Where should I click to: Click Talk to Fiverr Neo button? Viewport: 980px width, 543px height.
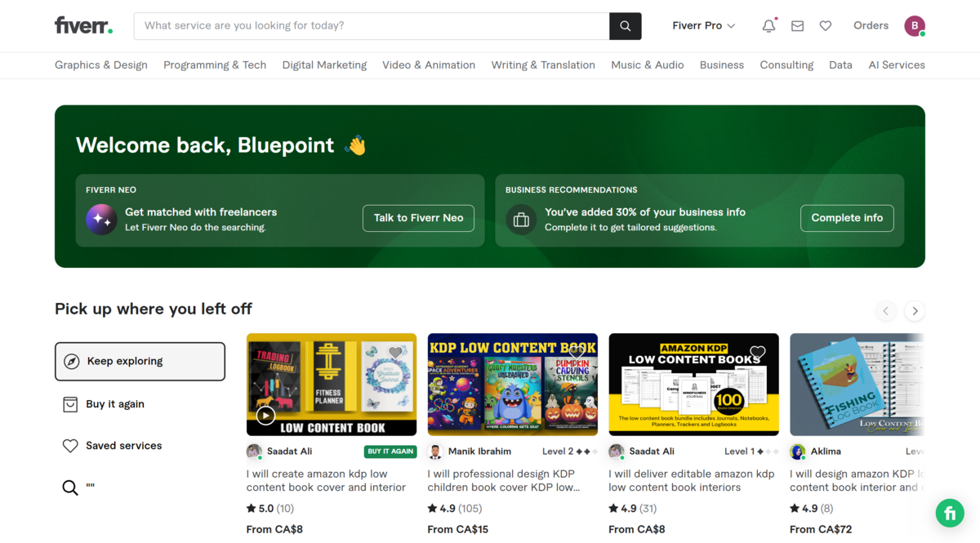[418, 218]
